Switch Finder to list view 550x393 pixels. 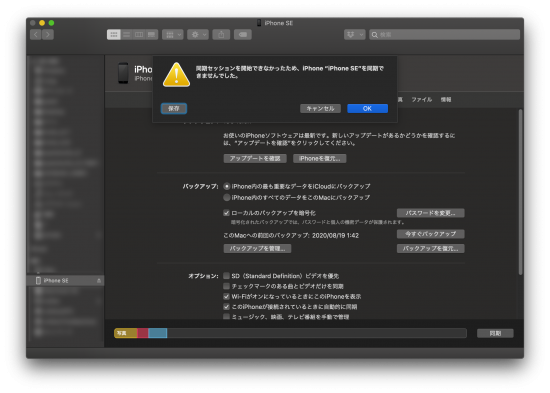[x=127, y=34]
